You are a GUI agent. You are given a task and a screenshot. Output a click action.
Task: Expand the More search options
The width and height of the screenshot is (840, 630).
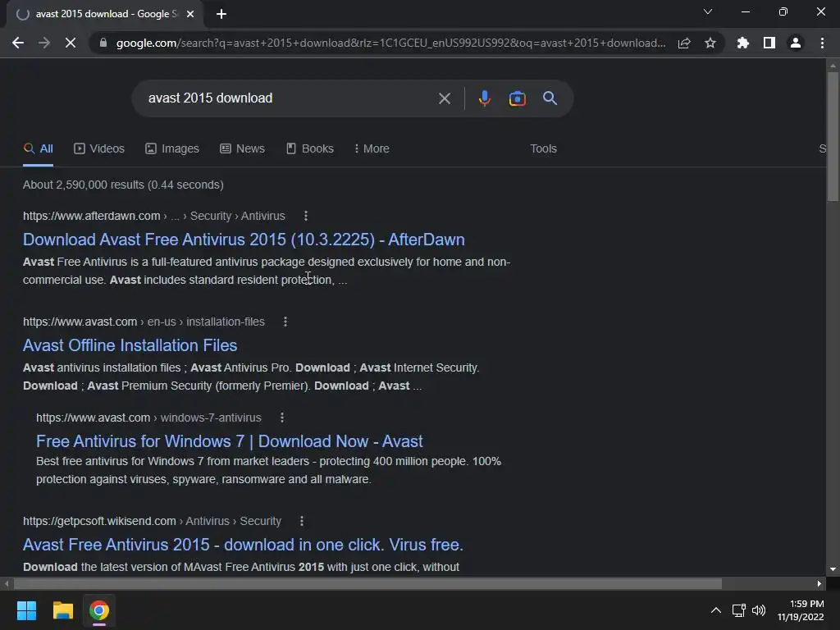click(x=372, y=149)
